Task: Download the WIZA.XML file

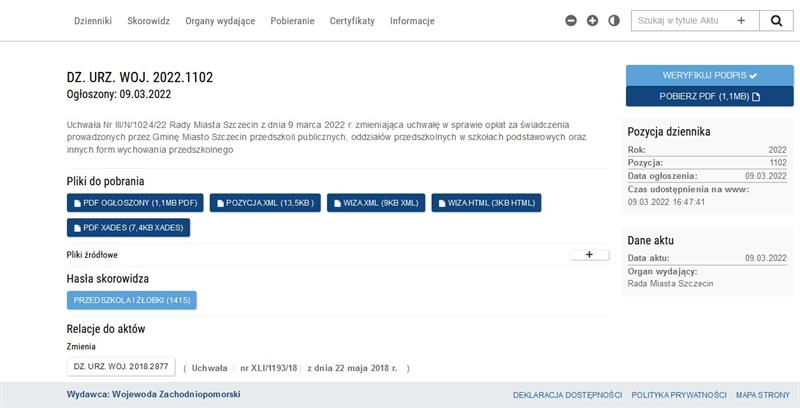Action: tap(379, 203)
